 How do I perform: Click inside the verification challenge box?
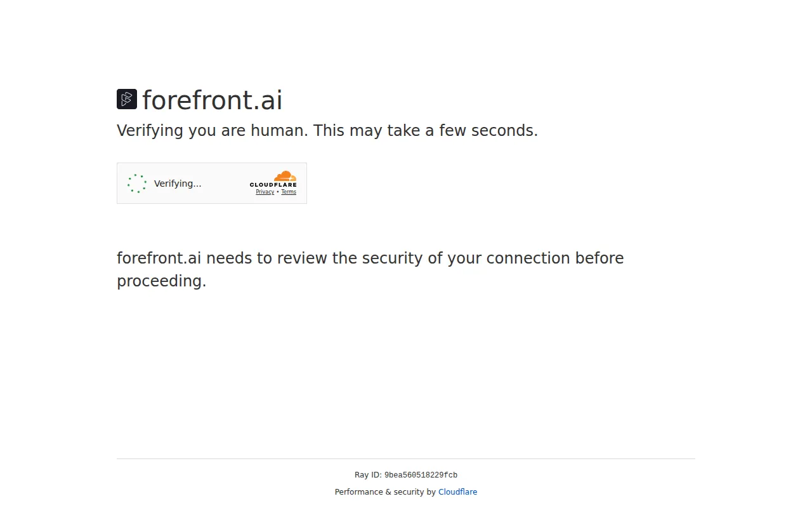pos(211,183)
